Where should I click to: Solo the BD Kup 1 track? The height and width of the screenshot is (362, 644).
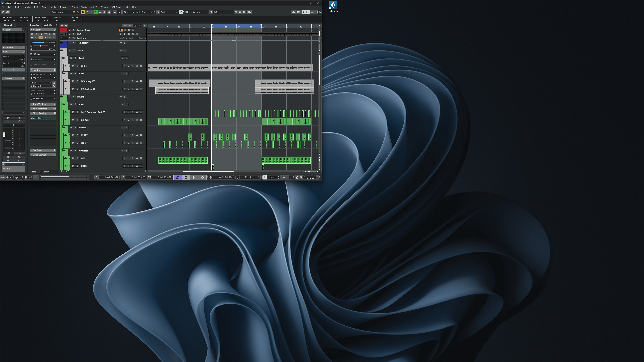tap(77, 120)
